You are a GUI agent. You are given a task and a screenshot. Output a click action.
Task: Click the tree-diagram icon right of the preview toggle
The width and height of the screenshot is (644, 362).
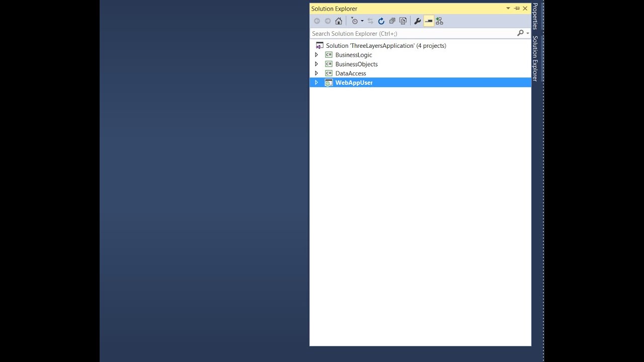coord(440,21)
